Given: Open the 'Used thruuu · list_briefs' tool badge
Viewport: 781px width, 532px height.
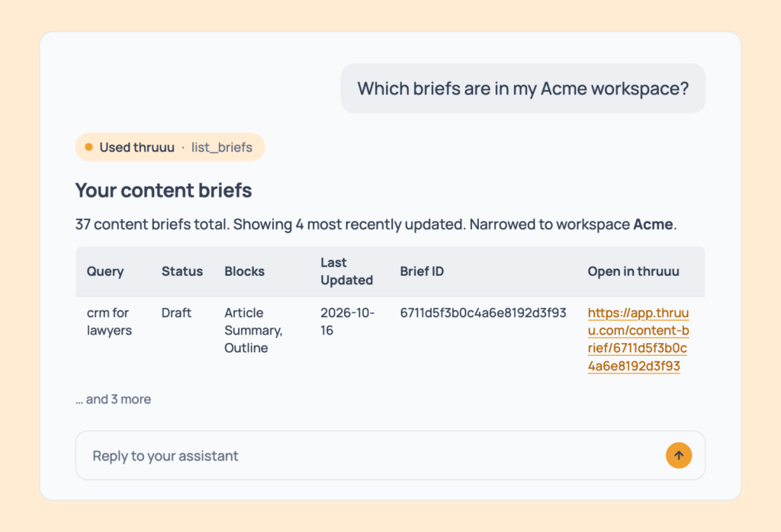Looking at the screenshot, I should click(x=170, y=147).
